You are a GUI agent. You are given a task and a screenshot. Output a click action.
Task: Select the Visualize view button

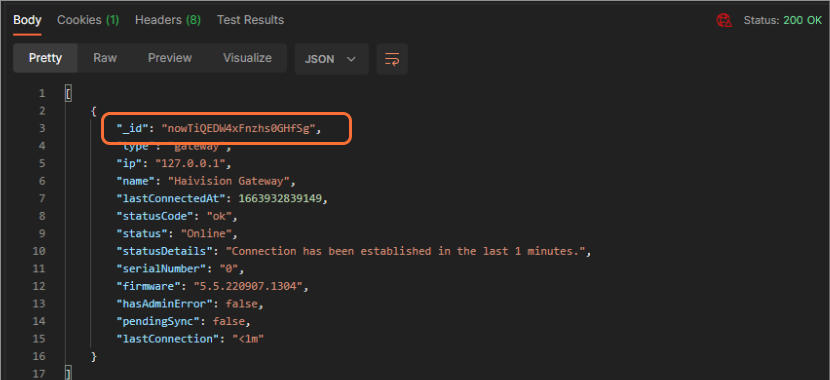247,58
